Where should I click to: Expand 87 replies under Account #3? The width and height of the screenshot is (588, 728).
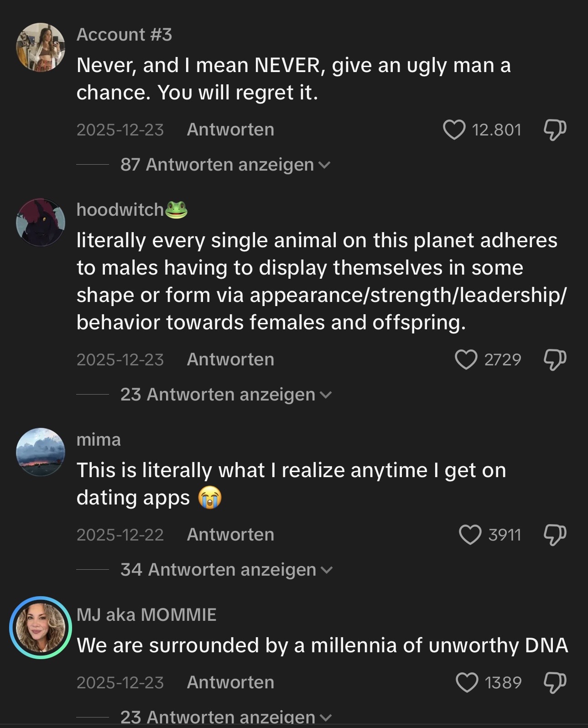pos(224,165)
